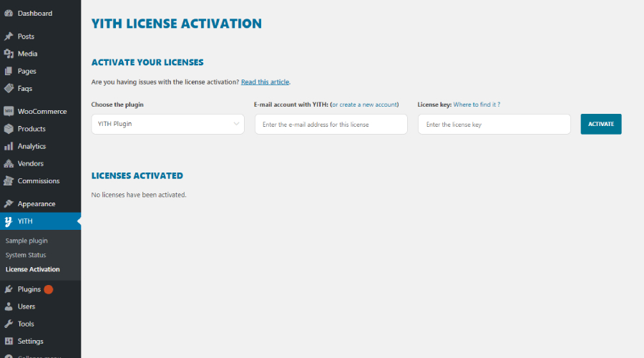
Task: Click the plugin dropdown chevron arrow
Action: point(237,124)
